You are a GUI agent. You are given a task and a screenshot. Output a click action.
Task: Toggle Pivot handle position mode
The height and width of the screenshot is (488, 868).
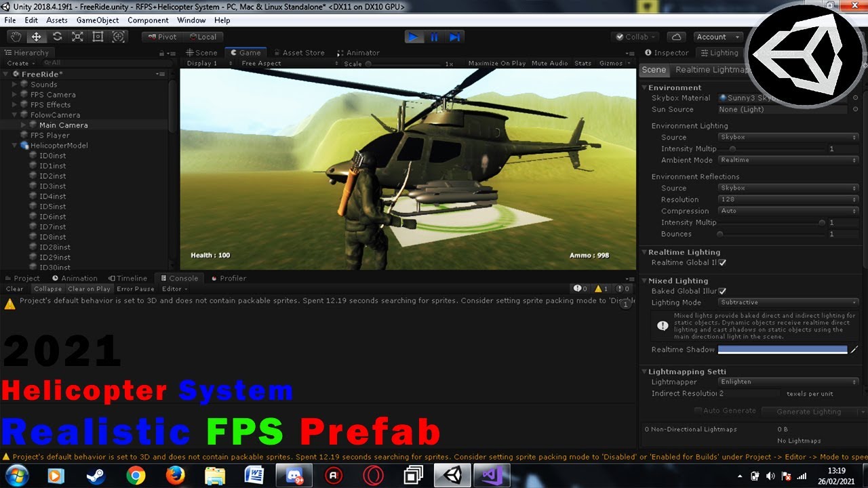[x=162, y=37]
